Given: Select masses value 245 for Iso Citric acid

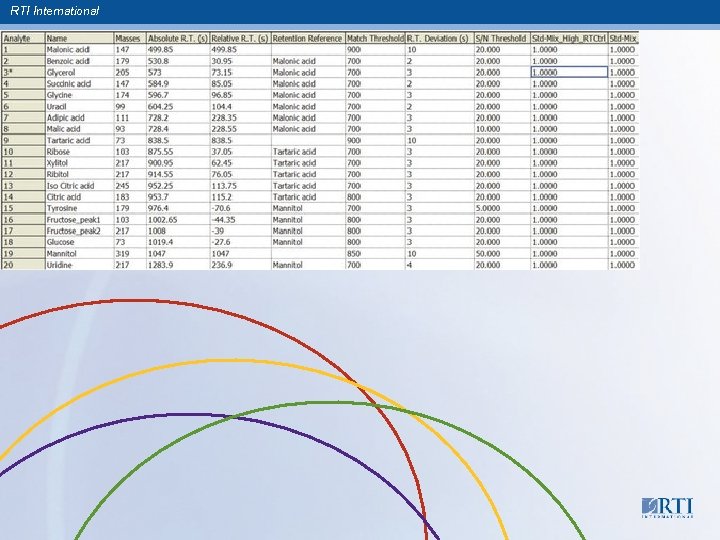Looking at the screenshot, I should coord(130,186).
